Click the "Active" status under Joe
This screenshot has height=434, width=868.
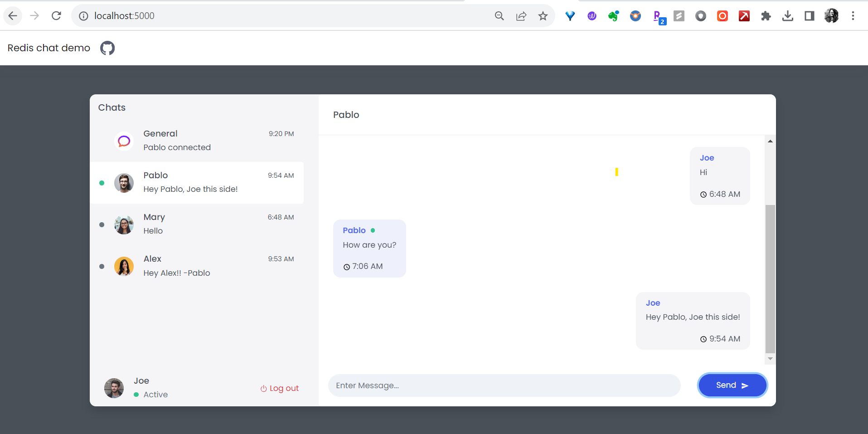tap(155, 395)
